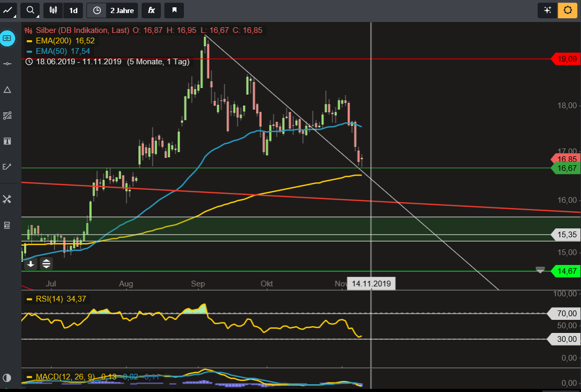Click the green 14,67 price level marker
Viewport: 581px width, 392px height.
[567, 271]
